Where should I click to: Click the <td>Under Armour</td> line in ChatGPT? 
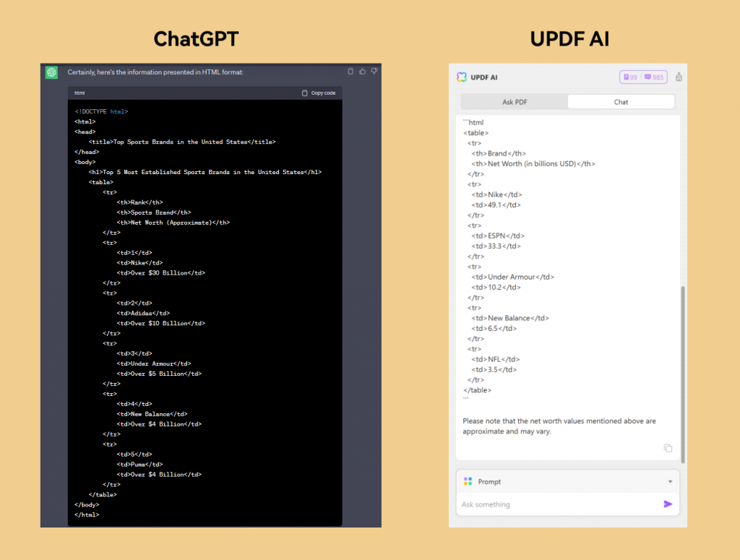pos(154,363)
